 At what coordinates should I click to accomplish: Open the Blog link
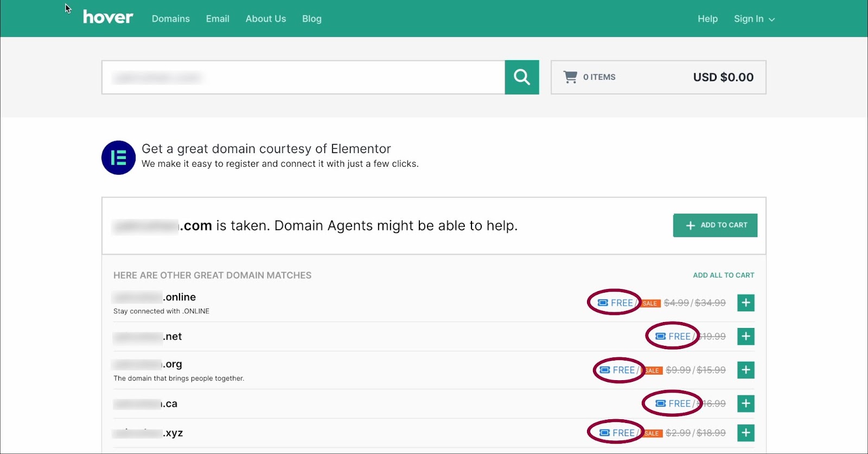312,18
